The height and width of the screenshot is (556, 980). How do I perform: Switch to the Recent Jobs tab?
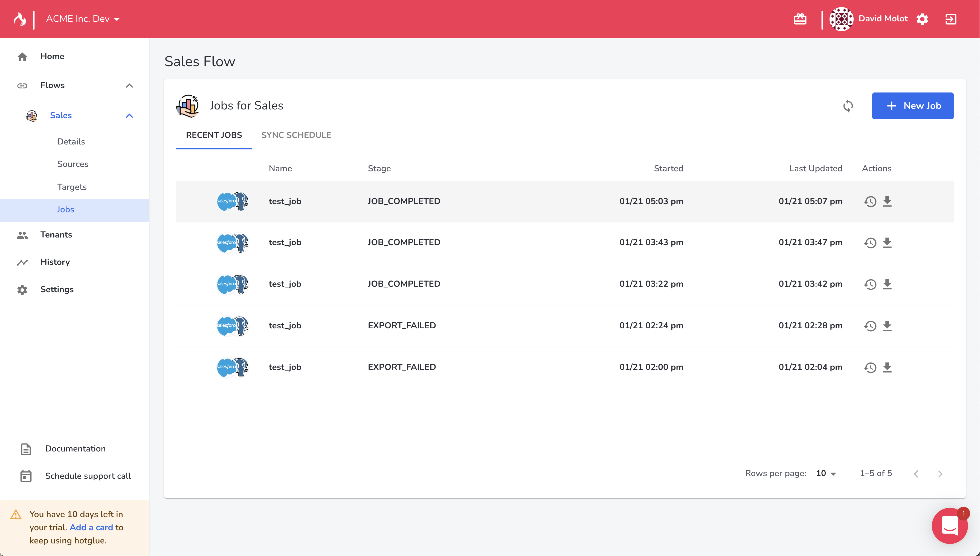click(x=214, y=135)
